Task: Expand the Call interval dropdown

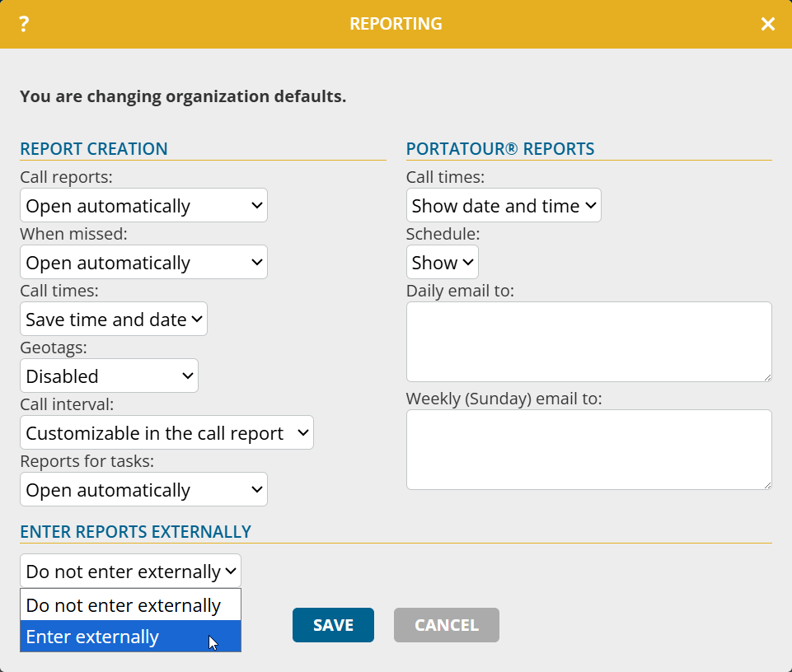Action: [x=166, y=433]
